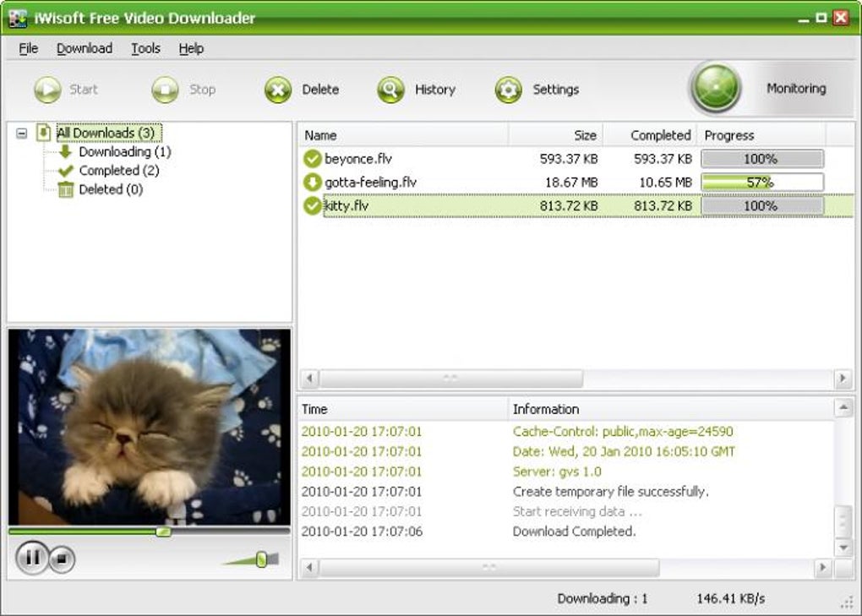Click the Completed checkmark icon in tree
Image resolution: width=862 pixels, height=616 pixels.
(65, 171)
